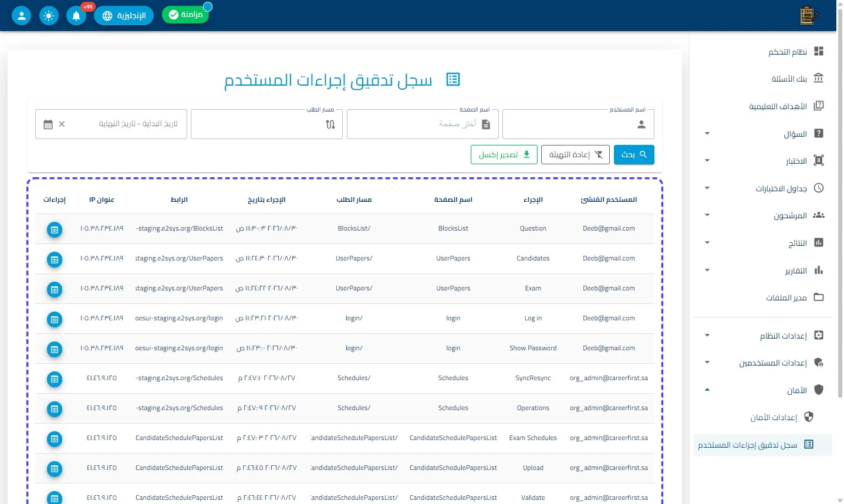View details of Show Password row
Screen dimensions: 844x504
click(x=55, y=349)
